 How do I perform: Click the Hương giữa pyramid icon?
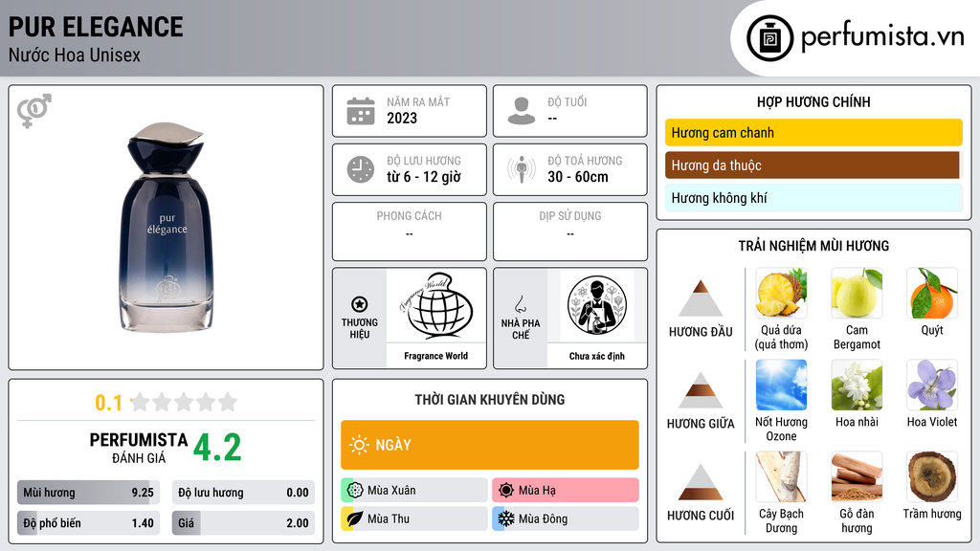click(700, 390)
